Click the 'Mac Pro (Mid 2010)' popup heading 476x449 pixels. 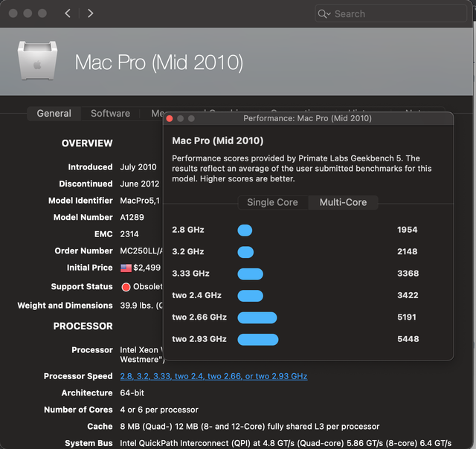pos(218,140)
